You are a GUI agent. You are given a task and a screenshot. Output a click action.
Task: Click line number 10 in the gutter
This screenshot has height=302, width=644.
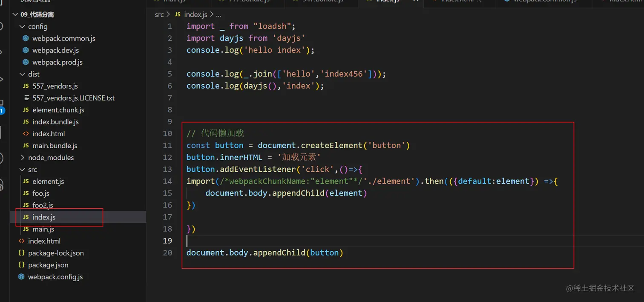167,134
